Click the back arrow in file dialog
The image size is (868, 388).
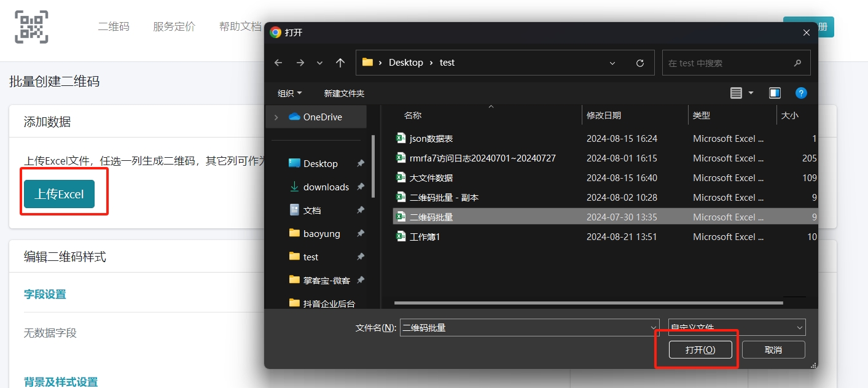pos(278,63)
